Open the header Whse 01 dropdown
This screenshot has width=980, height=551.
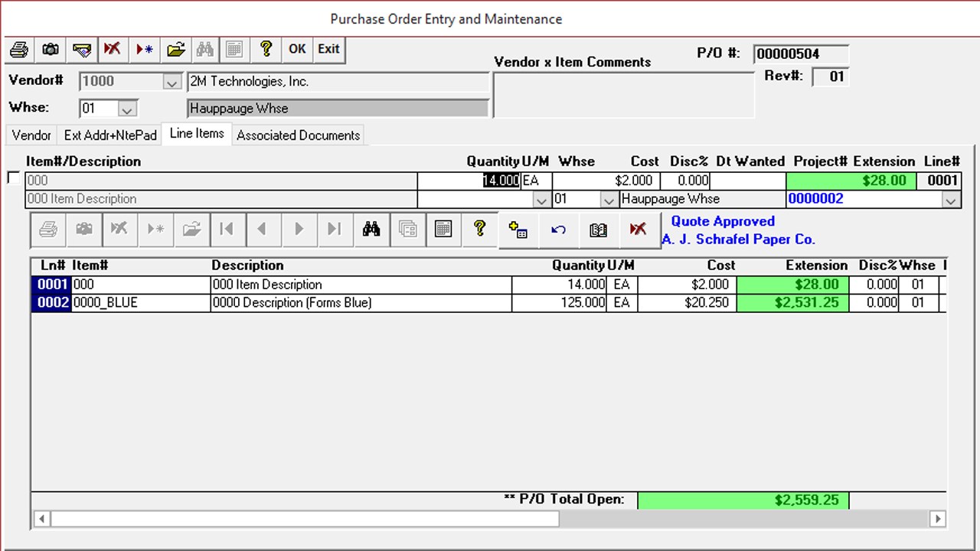pos(128,109)
